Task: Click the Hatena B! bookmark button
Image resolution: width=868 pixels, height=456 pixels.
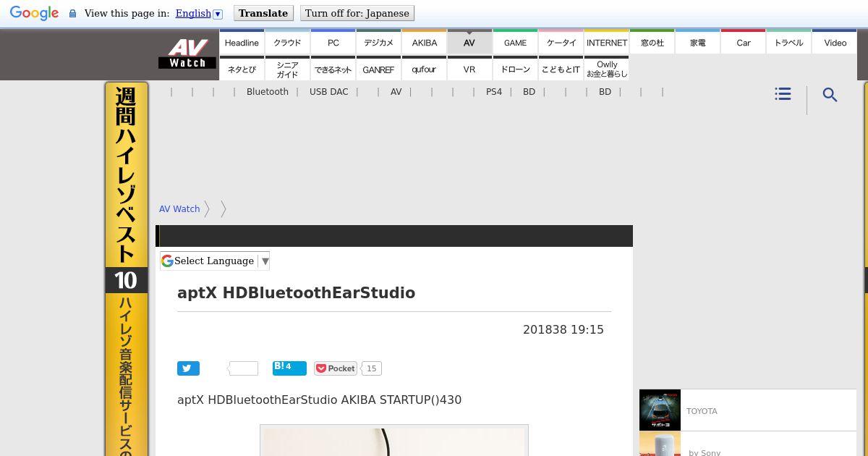Action: coord(289,368)
